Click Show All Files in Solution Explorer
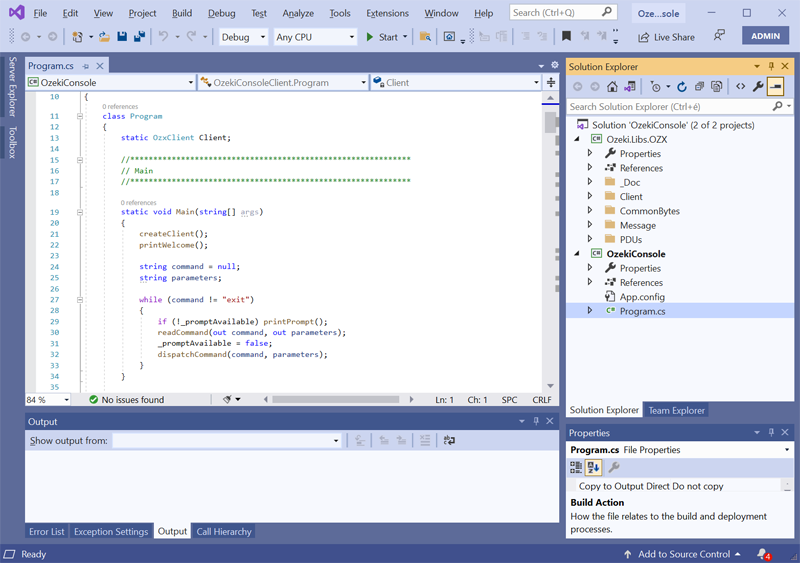800x563 pixels. point(716,87)
